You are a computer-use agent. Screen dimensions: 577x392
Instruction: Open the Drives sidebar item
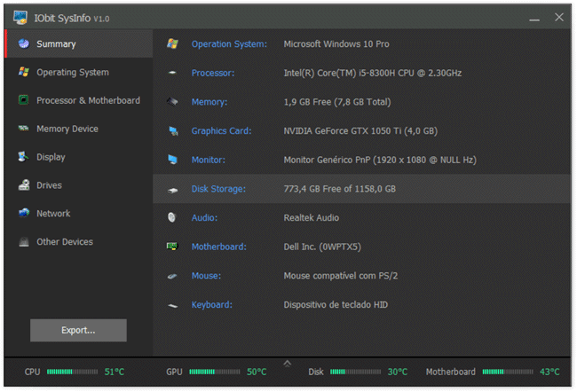[49, 185]
